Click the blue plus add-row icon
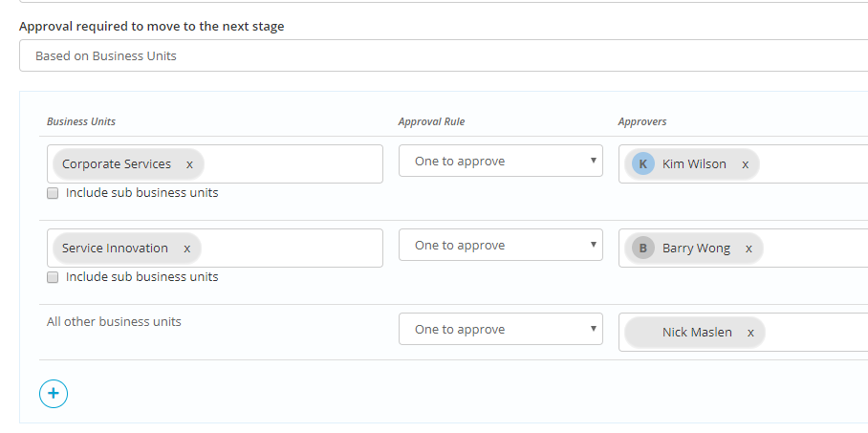This screenshot has height=433, width=868. click(54, 394)
